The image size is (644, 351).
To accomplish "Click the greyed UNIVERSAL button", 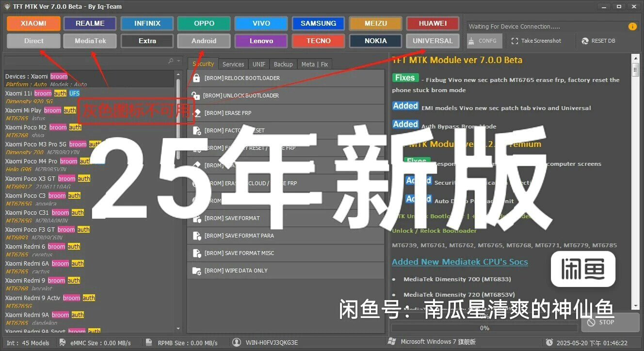I will coord(433,41).
